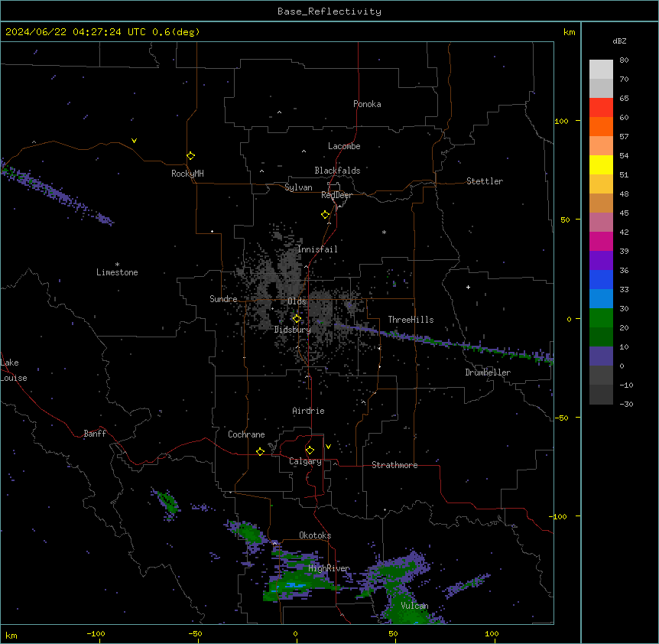Image resolution: width=659 pixels, height=644 pixels.
Task: Click the dBZ legend heading
Action: click(x=619, y=41)
